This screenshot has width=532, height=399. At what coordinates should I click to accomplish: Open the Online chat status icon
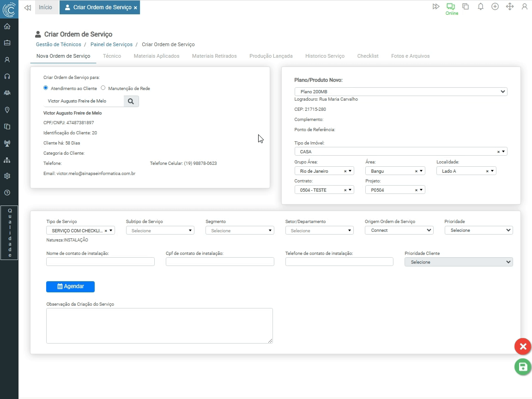pyautogui.click(x=450, y=7)
